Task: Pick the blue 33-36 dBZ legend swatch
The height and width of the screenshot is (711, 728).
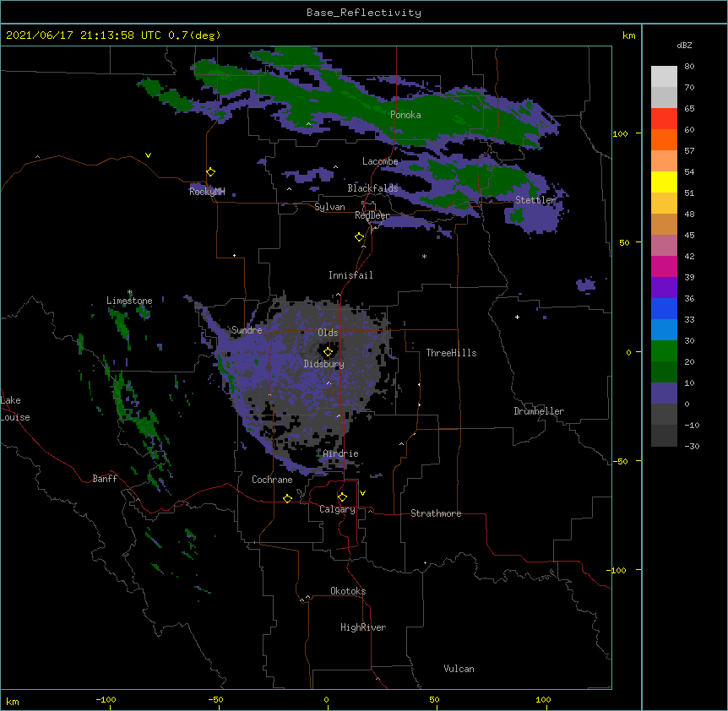Action: [664, 309]
